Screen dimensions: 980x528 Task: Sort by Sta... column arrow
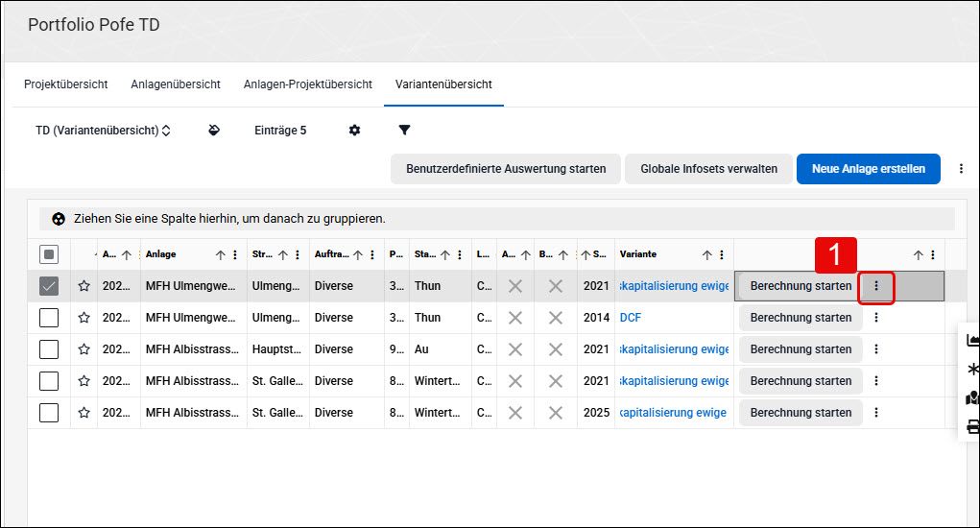(445, 255)
